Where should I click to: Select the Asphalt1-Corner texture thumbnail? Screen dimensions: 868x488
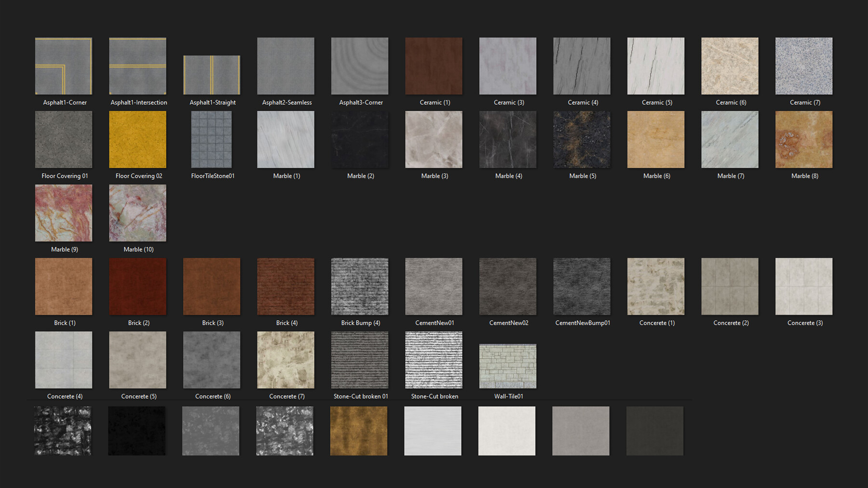(x=64, y=66)
